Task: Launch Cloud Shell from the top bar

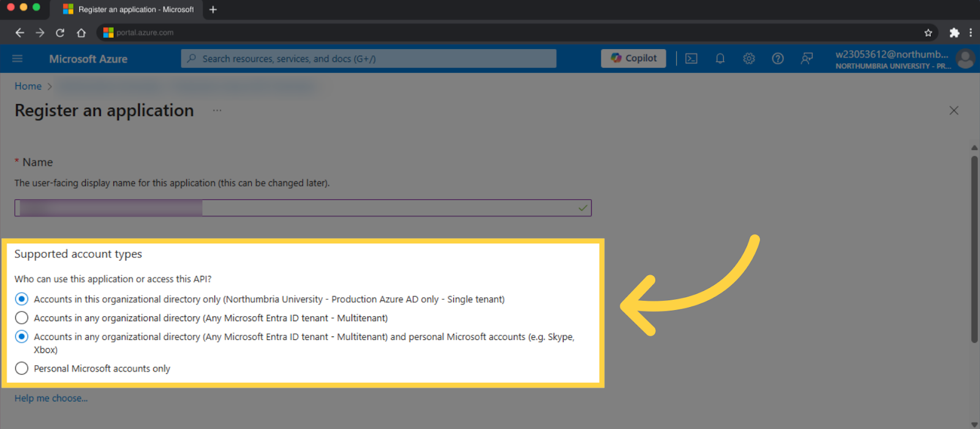Action: [x=692, y=58]
